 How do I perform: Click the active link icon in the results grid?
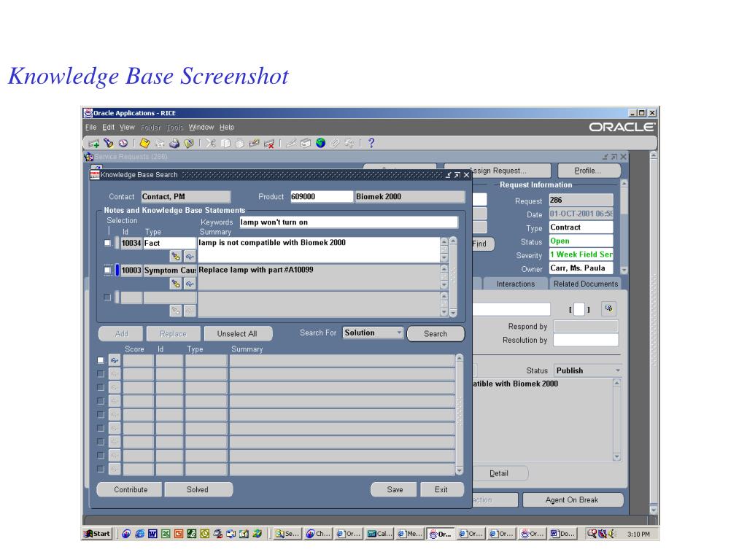[x=115, y=360]
